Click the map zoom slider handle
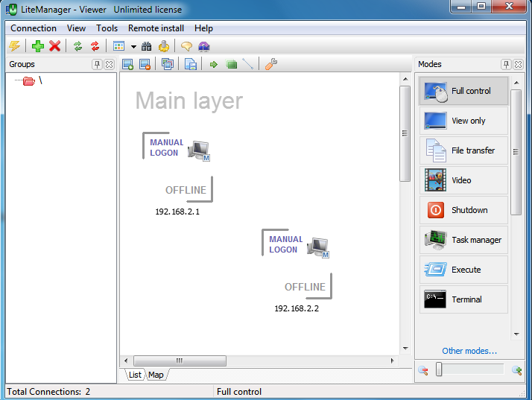 point(439,369)
